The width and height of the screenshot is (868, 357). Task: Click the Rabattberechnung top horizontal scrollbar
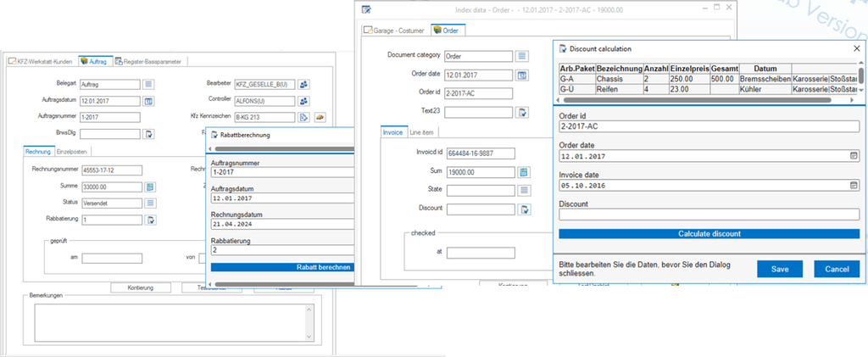tap(285, 149)
